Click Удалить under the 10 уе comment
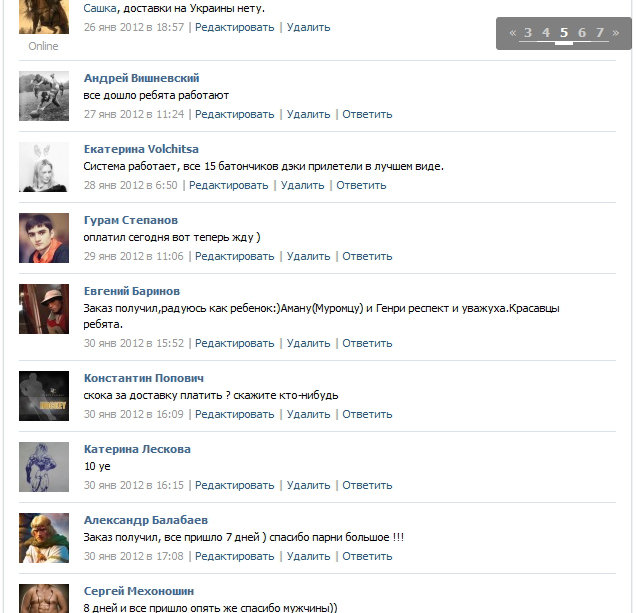 tap(308, 485)
